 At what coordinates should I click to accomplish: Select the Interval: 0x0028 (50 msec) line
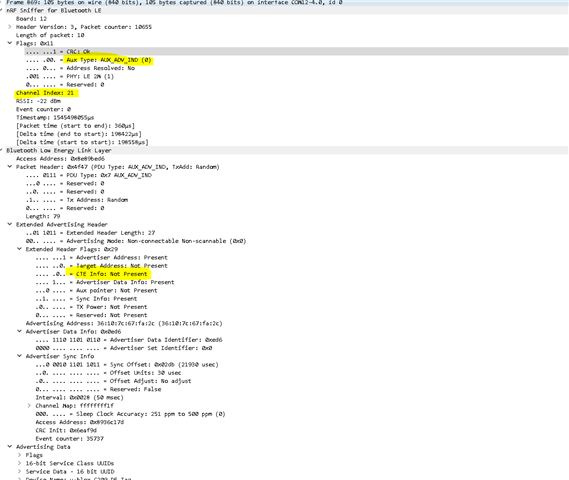pos(79,398)
